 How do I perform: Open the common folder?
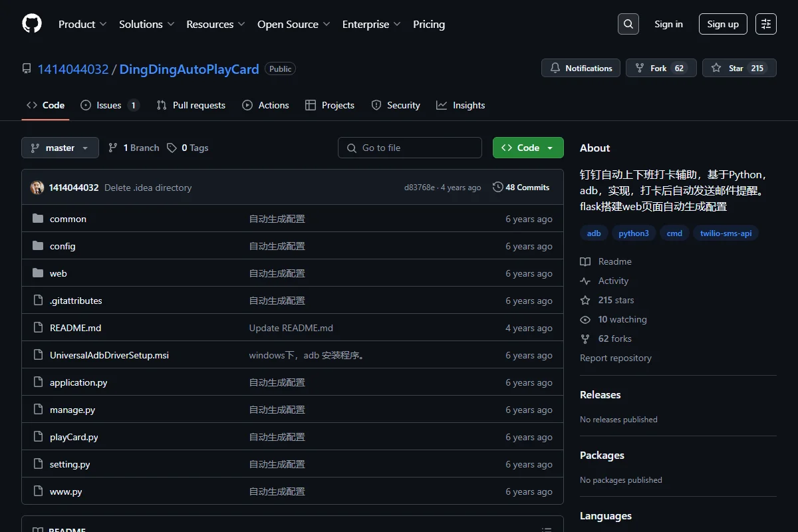tap(68, 219)
